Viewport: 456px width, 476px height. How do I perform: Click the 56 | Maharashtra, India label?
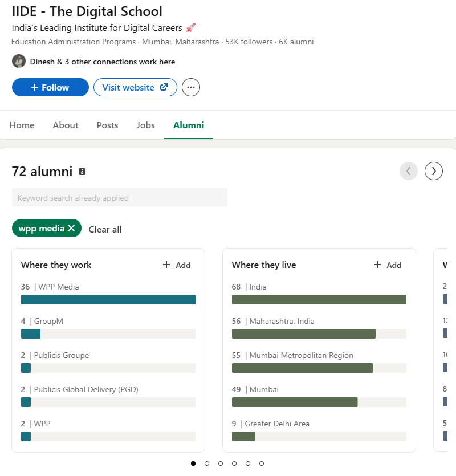pos(273,321)
